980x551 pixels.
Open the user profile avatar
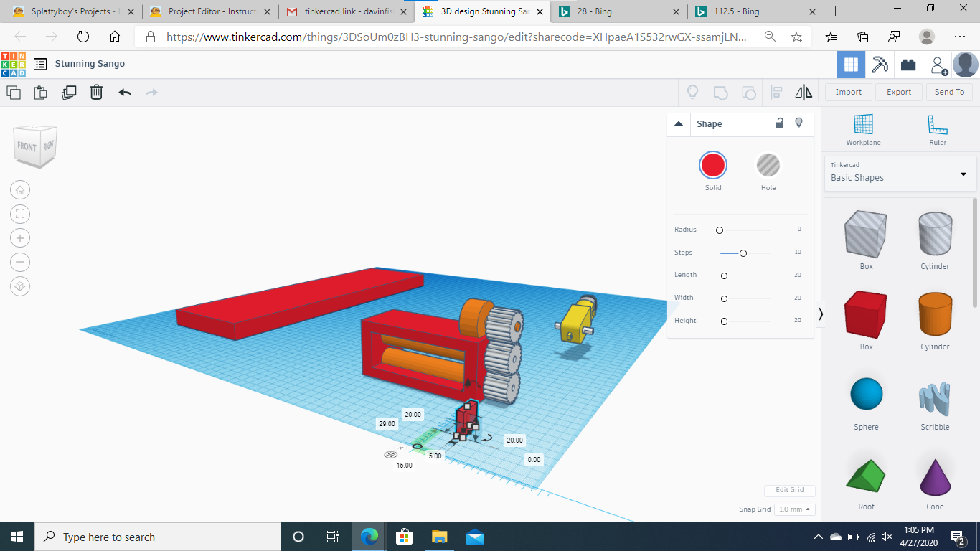(965, 65)
